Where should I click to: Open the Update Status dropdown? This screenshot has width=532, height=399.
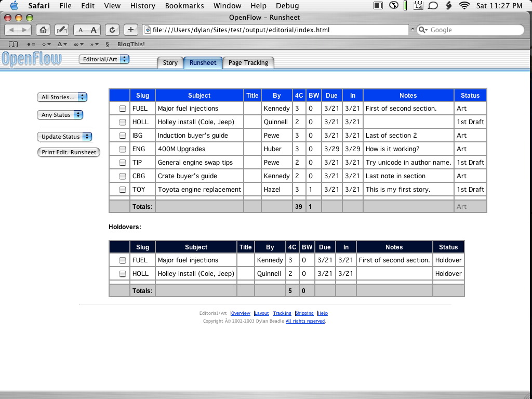(x=64, y=137)
